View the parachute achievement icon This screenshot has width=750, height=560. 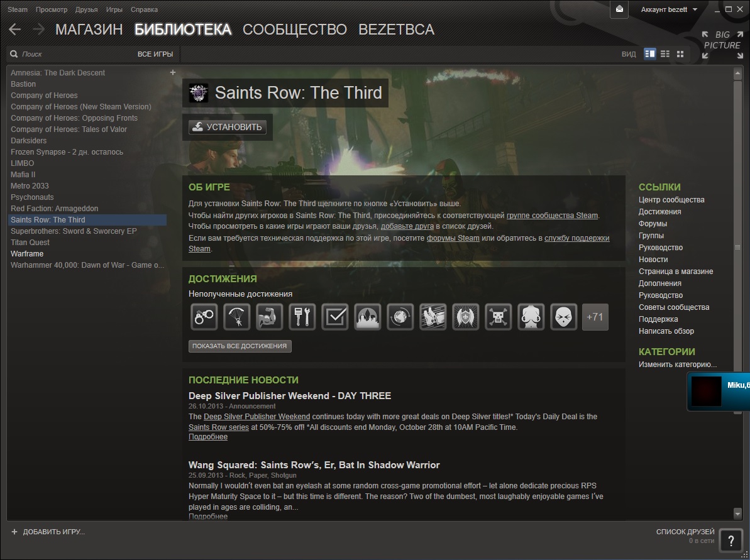pos(237,317)
